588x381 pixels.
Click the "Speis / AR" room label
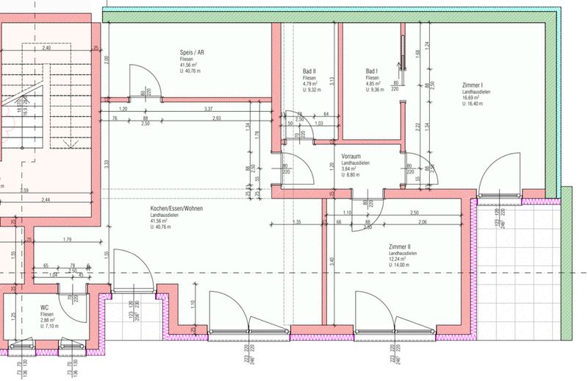coord(193,53)
